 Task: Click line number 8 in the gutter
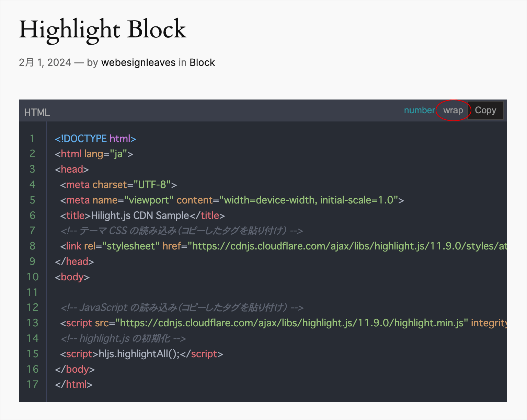(32, 246)
